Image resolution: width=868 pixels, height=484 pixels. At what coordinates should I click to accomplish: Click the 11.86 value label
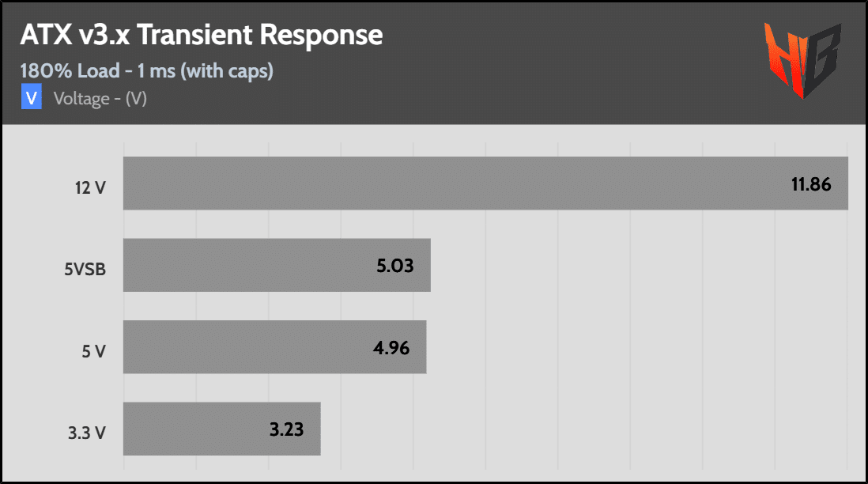(811, 183)
